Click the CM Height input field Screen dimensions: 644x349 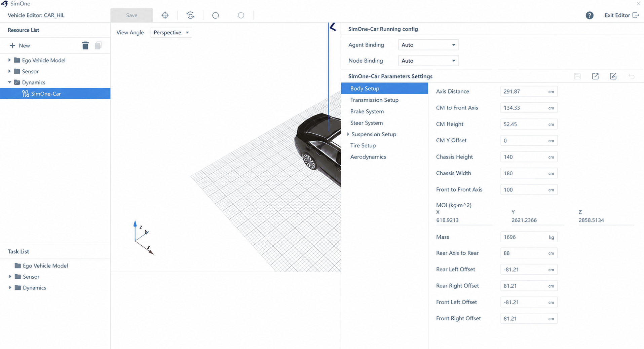(529, 124)
